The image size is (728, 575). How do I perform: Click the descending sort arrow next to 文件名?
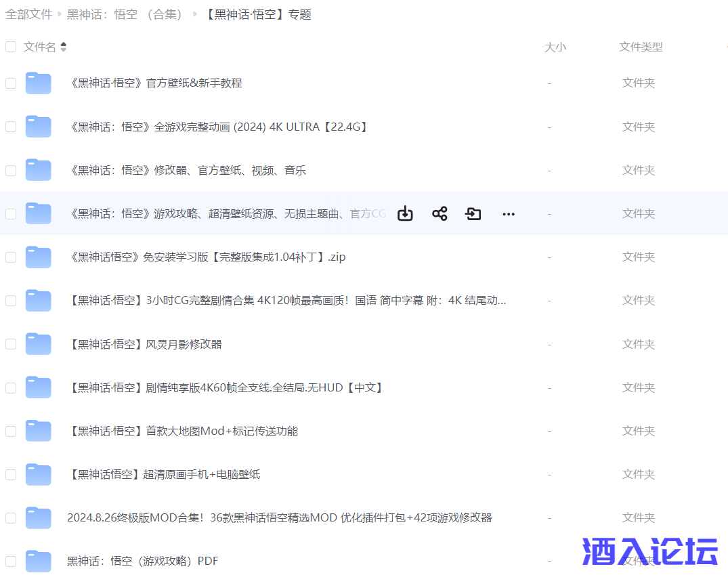click(63, 49)
